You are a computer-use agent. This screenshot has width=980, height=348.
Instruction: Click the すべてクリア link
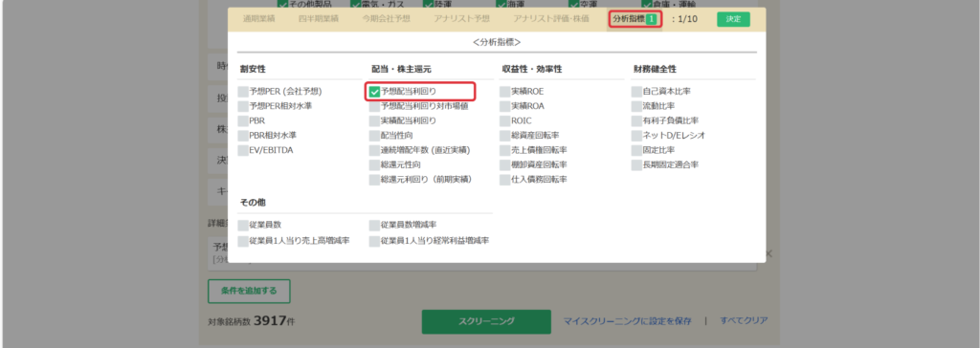point(744,320)
